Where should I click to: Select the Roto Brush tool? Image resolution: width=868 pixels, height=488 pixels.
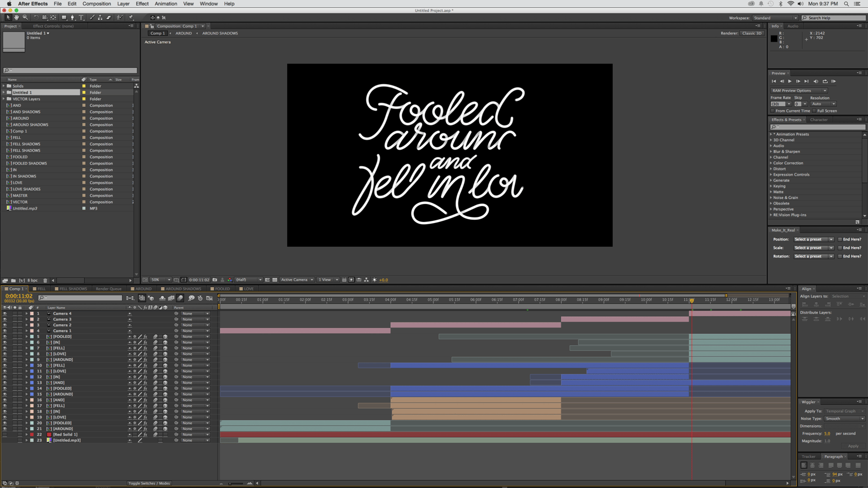coord(120,18)
